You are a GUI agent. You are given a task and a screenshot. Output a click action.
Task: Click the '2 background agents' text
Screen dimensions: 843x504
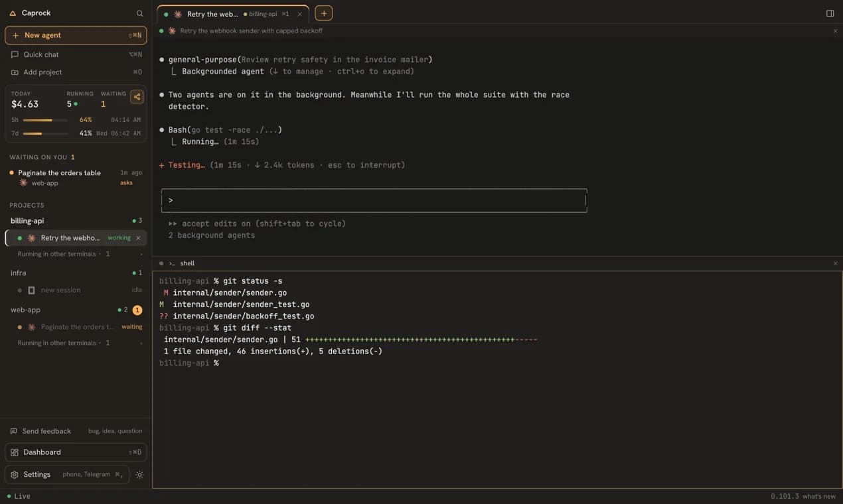[212, 235]
